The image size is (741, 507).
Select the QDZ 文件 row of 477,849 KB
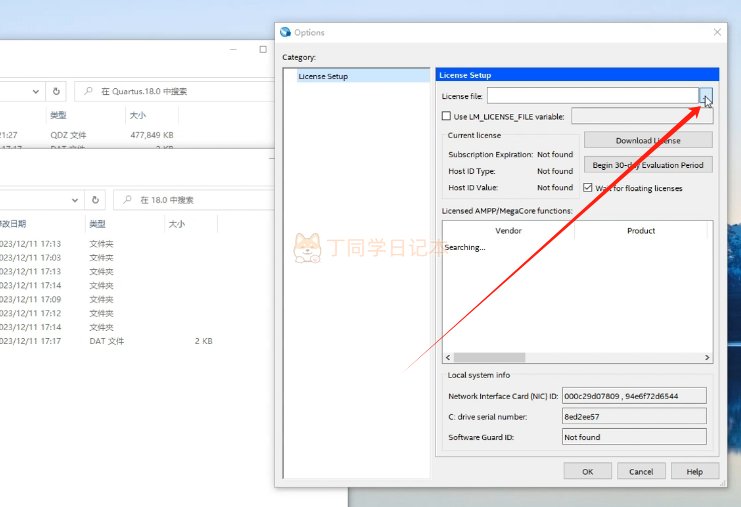coord(135,135)
